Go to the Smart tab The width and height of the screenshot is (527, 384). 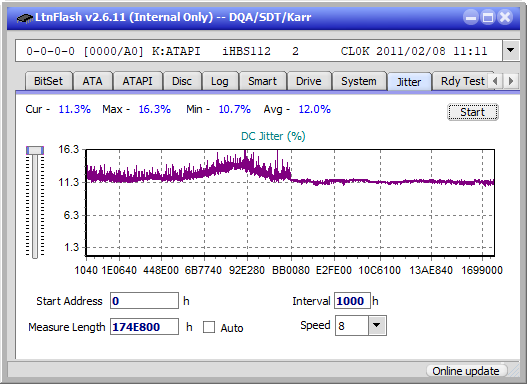[262, 81]
